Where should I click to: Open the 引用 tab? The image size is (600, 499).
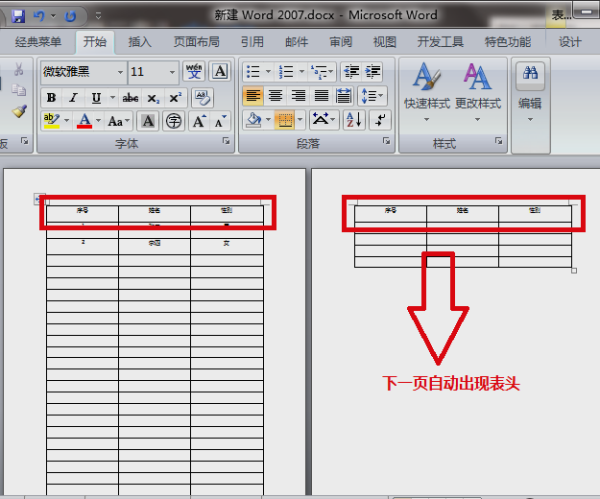(252, 42)
